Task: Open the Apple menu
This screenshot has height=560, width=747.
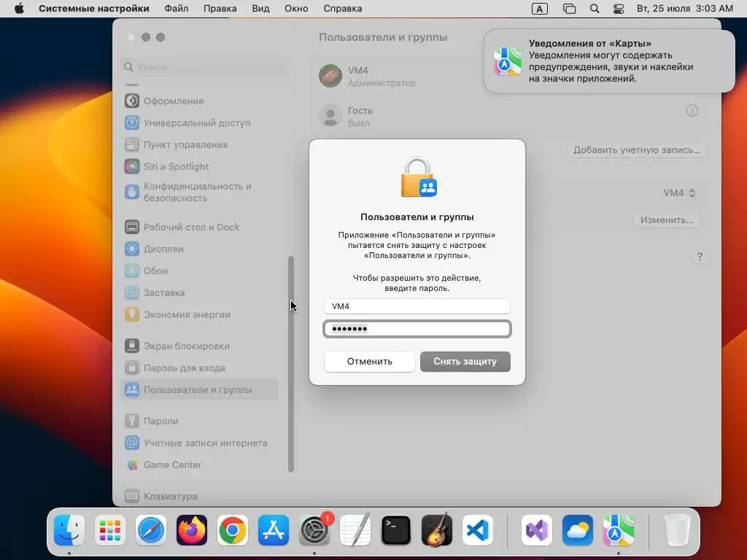Action: (19, 9)
